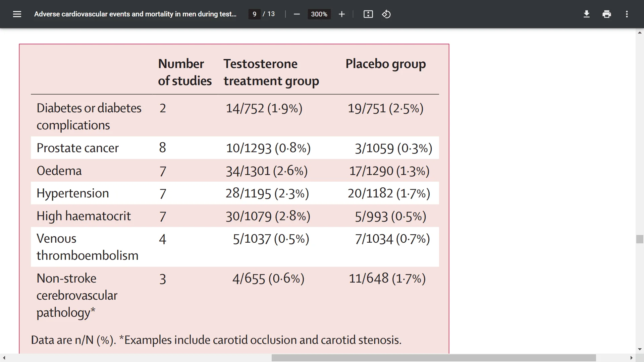This screenshot has height=362, width=644.
Task: Print the PDF document
Action: [606, 14]
